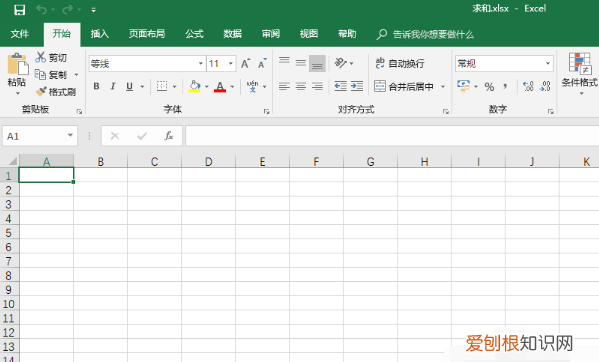Open the alignment (对齐方式) dialog launcher
This screenshot has width=599, height=362.
point(445,112)
